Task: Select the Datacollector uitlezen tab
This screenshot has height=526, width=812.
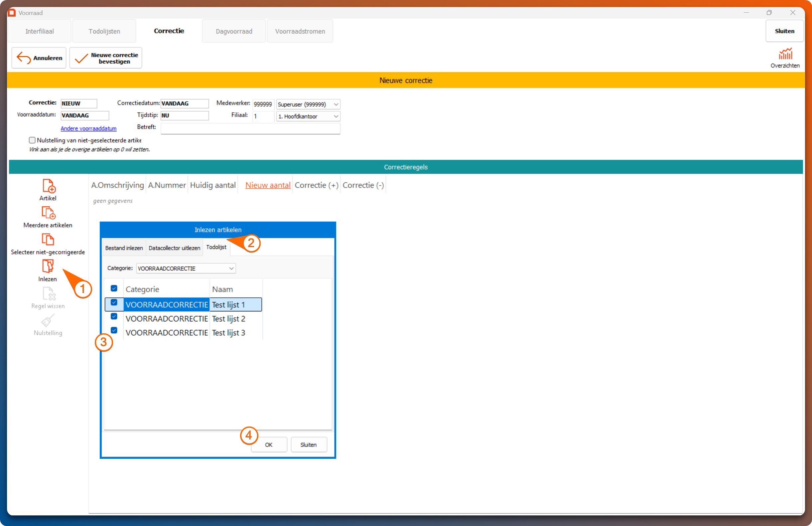Action: (x=174, y=248)
